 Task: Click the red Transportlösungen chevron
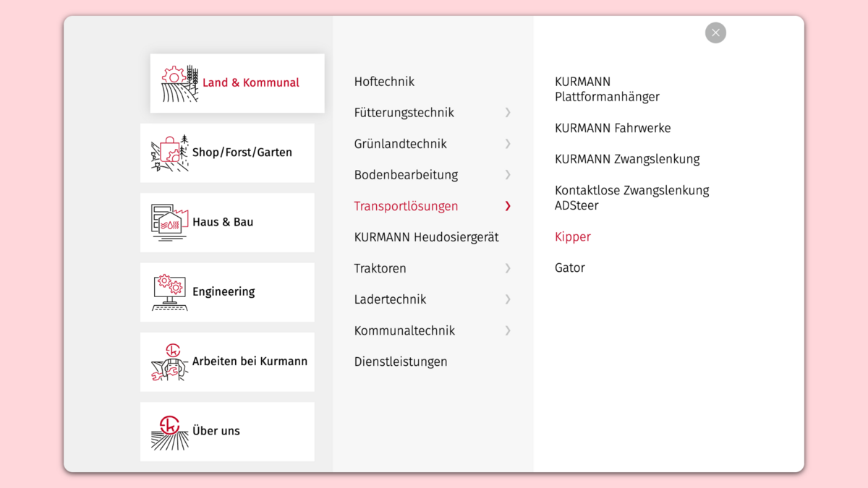508,206
